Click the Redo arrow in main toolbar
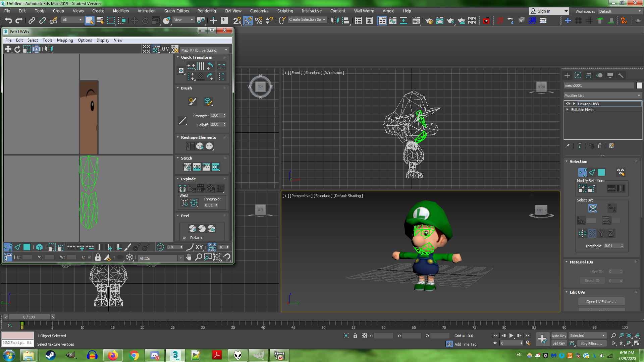 click(x=19, y=20)
